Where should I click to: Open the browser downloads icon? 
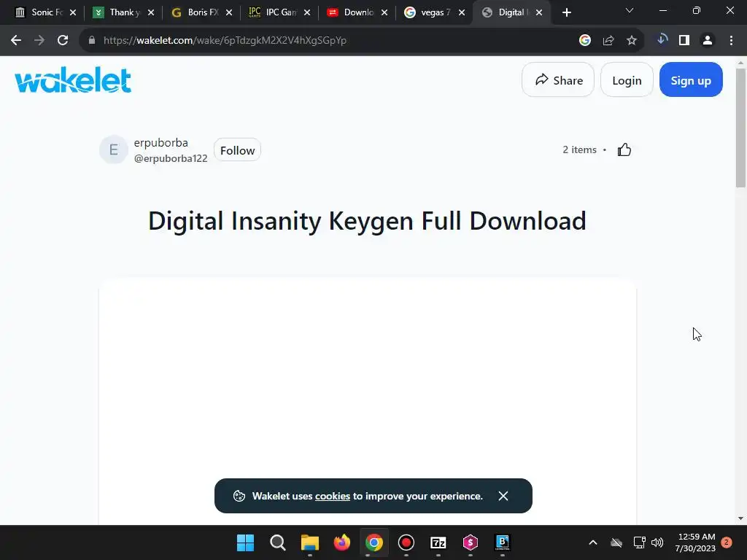[662, 39]
